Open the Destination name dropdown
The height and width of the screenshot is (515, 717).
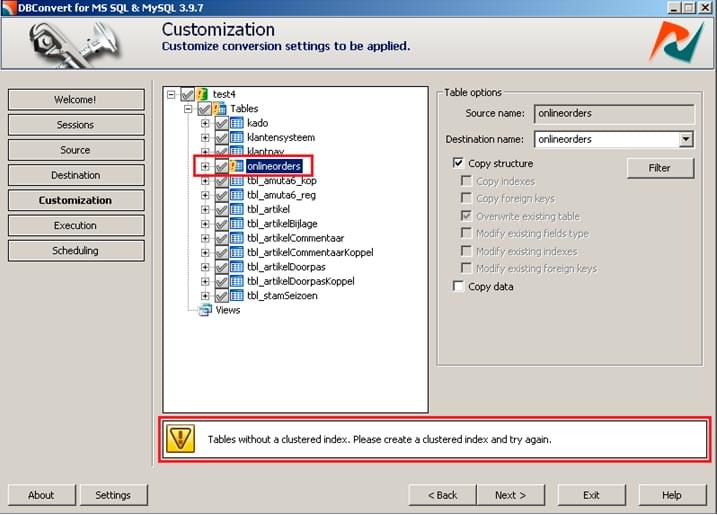click(685, 139)
